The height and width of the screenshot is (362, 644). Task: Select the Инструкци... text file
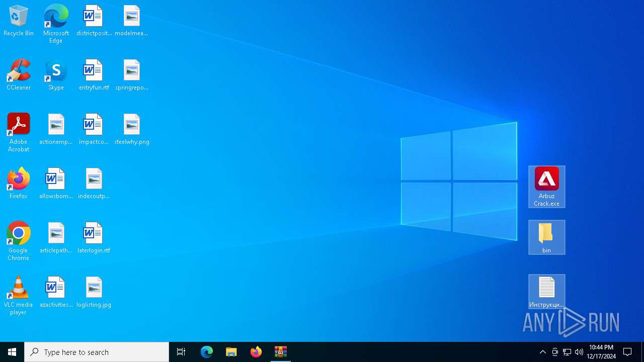coord(547,292)
